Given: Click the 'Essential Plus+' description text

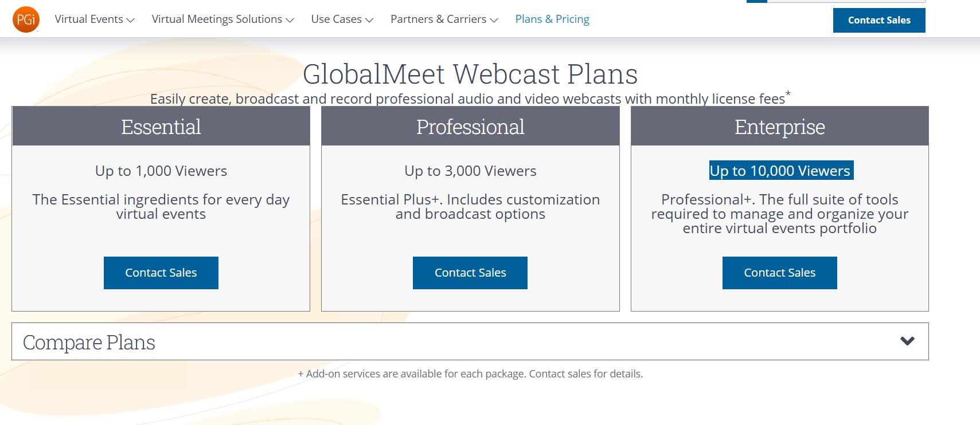Looking at the screenshot, I should 470,207.
